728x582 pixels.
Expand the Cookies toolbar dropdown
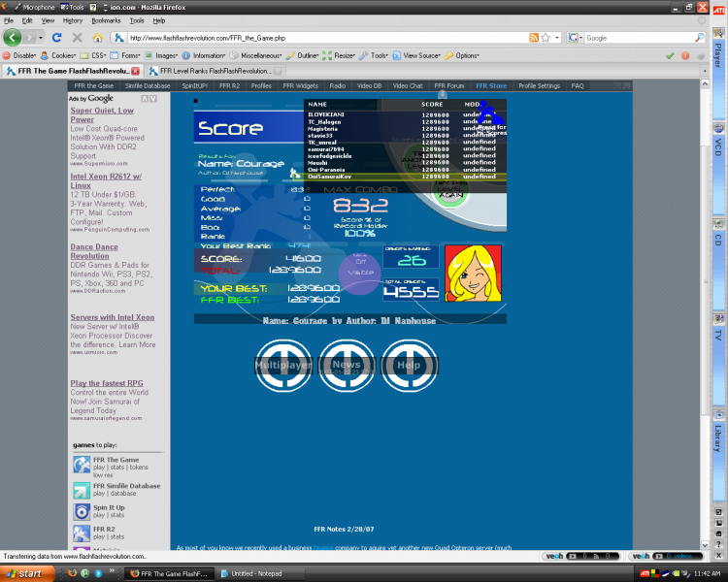(x=58, y=55)
